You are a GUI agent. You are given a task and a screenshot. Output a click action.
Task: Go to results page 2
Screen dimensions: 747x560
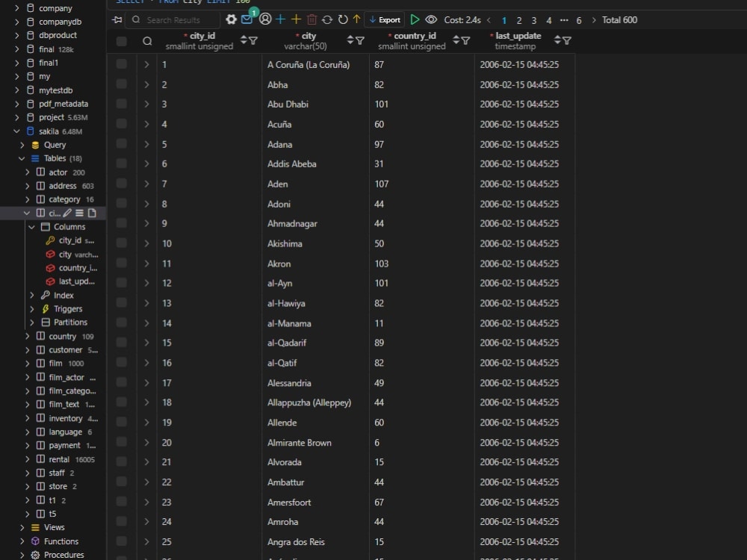pyautogui.click(x=519, y=20)
